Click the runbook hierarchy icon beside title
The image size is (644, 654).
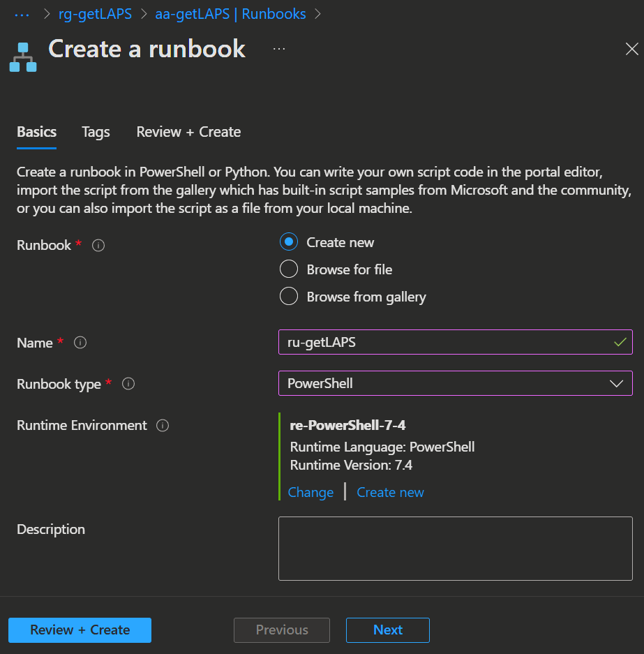22,57
